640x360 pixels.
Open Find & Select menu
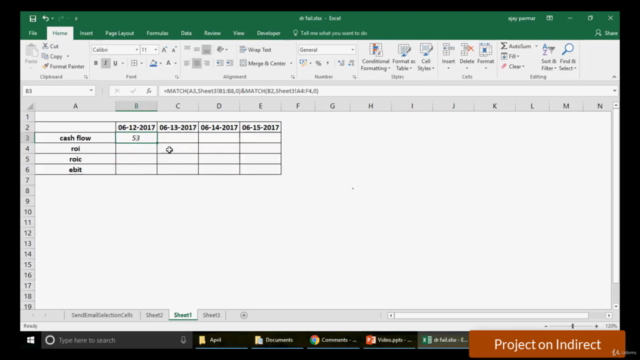click(x=568, y=57)
